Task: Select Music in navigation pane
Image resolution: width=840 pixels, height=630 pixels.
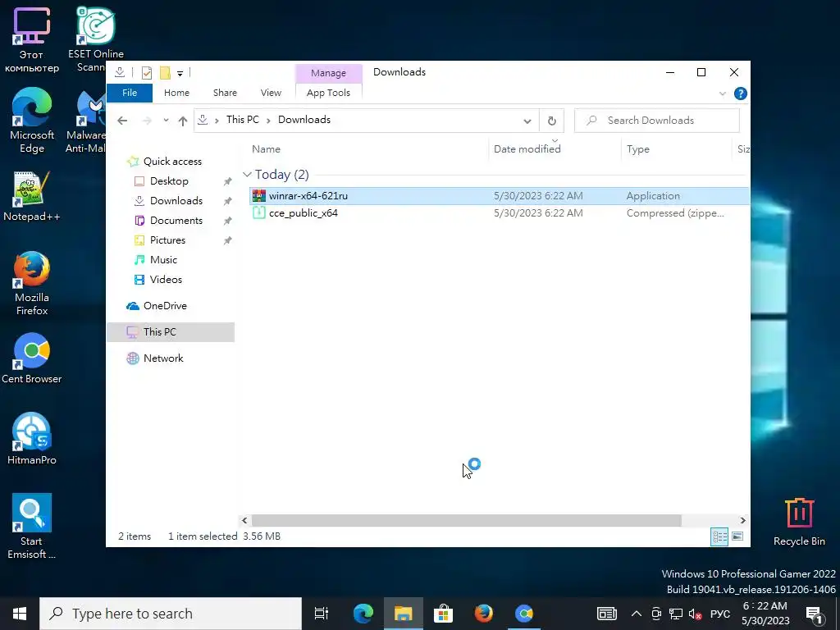Action: tap(163, 260)
